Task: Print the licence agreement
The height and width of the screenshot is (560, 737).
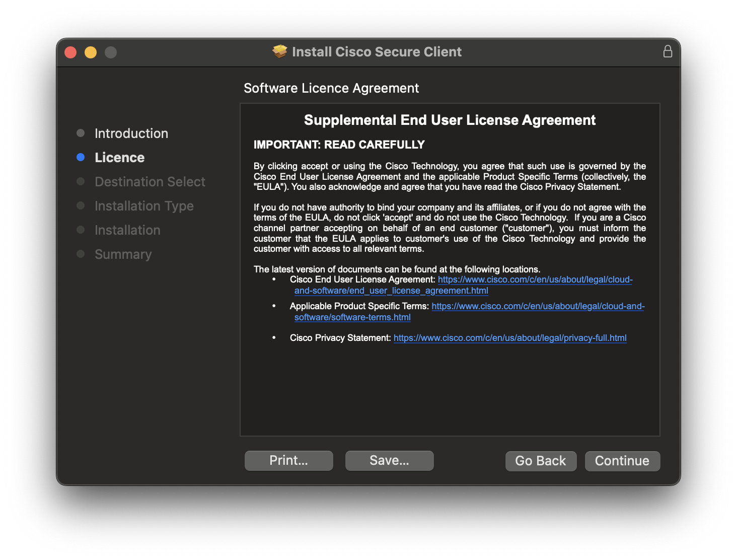Action: pos(288,460)
